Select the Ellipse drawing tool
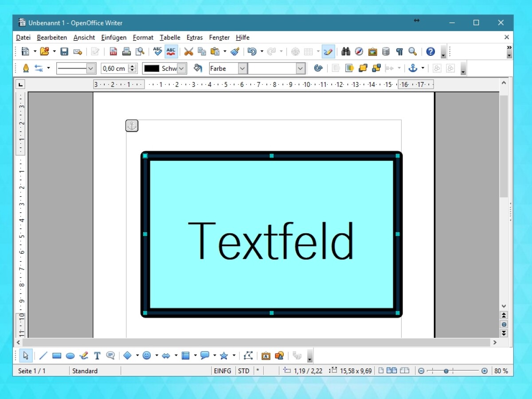This screenshot has width=532, height=399. 70,356
